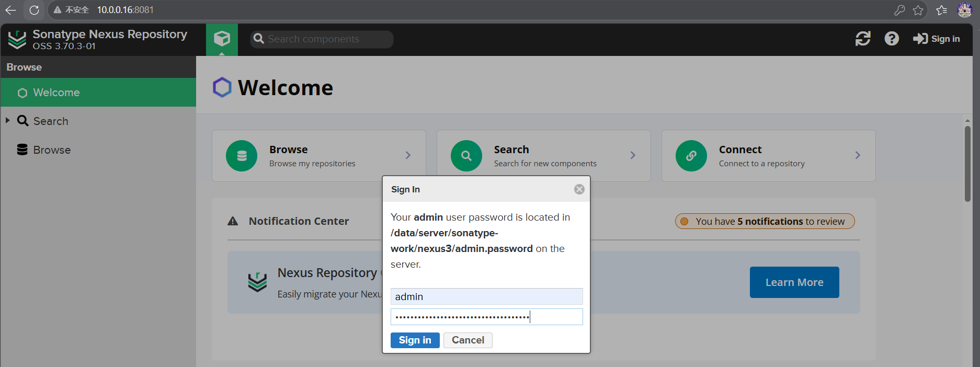Screen dimensions: 980x367
Task: Click the admin username field
Action: [486, 296]
